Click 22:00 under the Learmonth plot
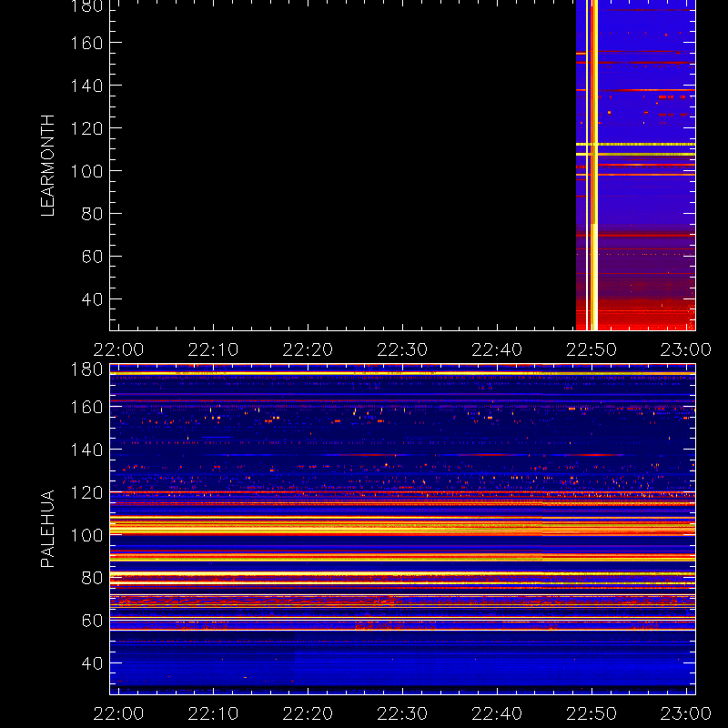728x728 pixels. 118,349
